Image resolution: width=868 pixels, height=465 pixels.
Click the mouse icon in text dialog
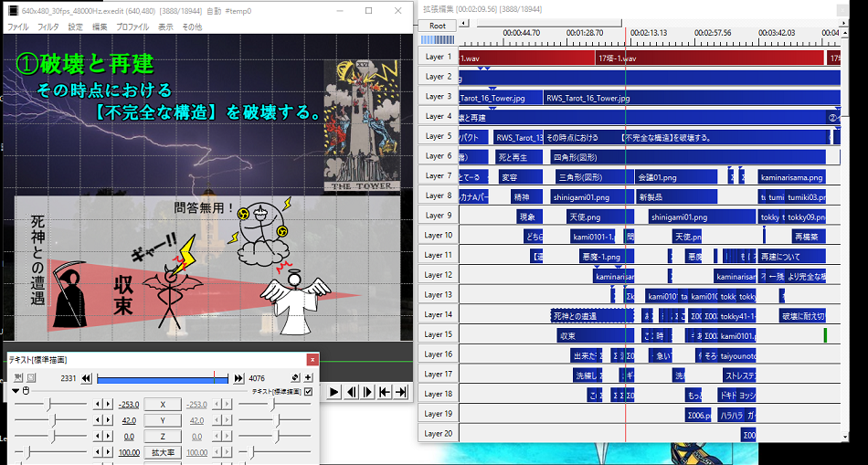point(26,391)
